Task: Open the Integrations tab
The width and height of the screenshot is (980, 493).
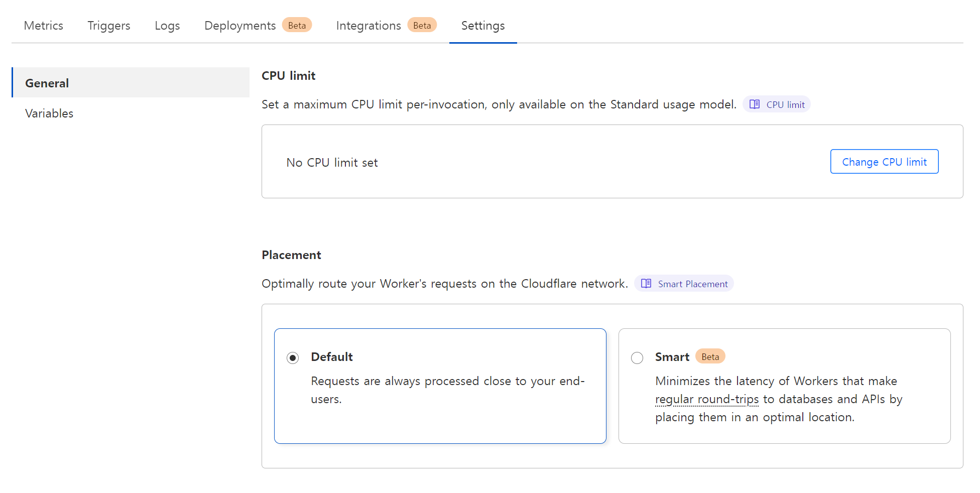Action: 368,25
